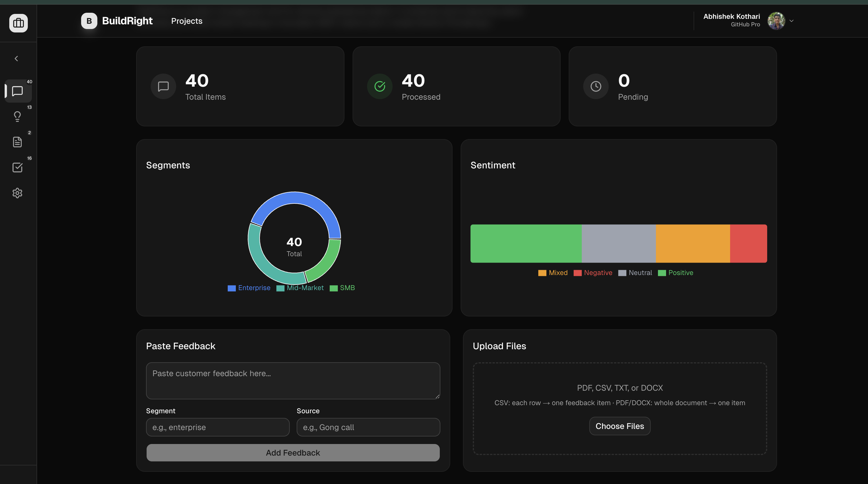This screenshot has width=868, height=484.
Task: Toggle Negative in the Sentiment legend
Action: [593, 273]
